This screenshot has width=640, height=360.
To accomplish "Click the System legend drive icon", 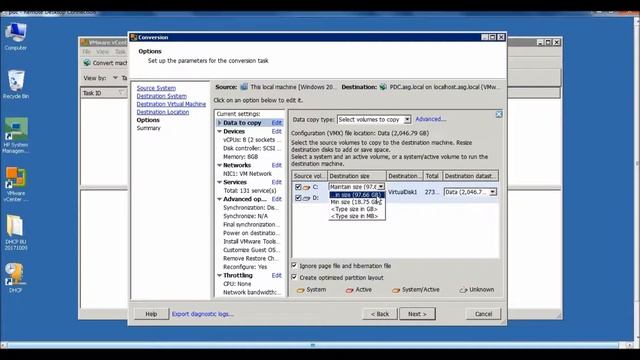I will click(x=300, y=290).
